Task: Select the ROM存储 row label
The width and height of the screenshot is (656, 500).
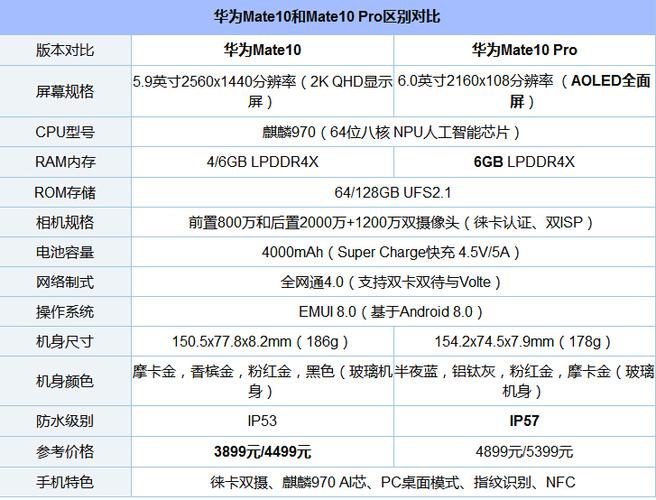Action: tap(65, 192)
